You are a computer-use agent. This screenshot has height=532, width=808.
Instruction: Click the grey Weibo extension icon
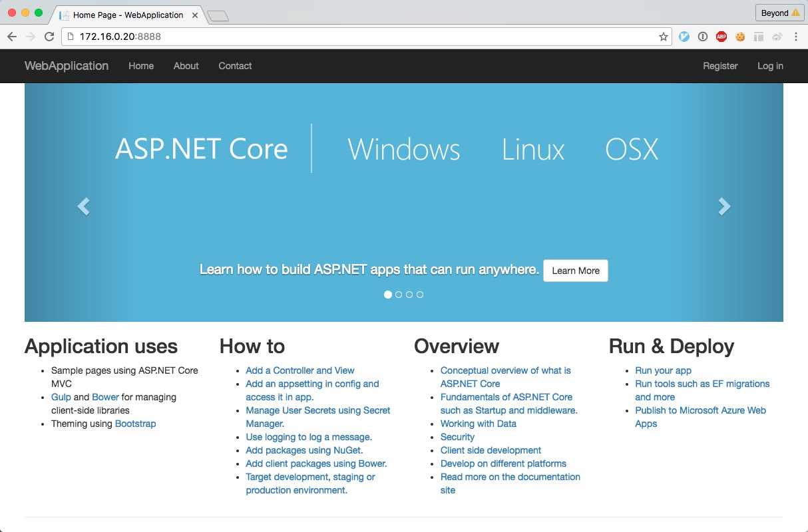pos(777,37)
